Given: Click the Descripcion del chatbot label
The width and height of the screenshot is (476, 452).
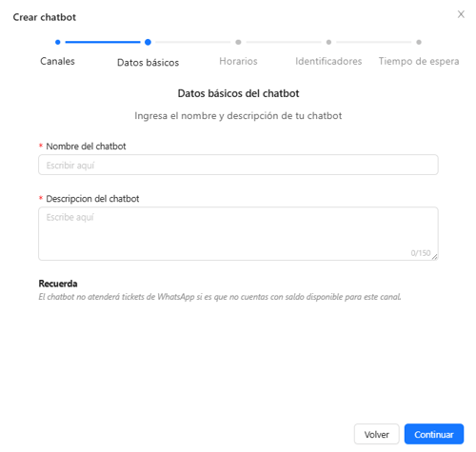Looking at the screenshot, I should pos(92,199).
